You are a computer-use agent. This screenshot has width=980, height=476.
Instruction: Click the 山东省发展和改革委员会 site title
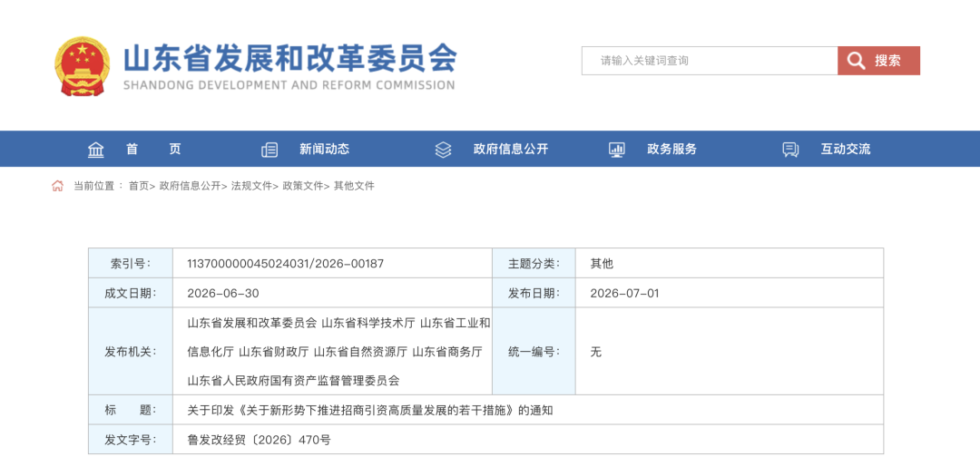point(290,58)
